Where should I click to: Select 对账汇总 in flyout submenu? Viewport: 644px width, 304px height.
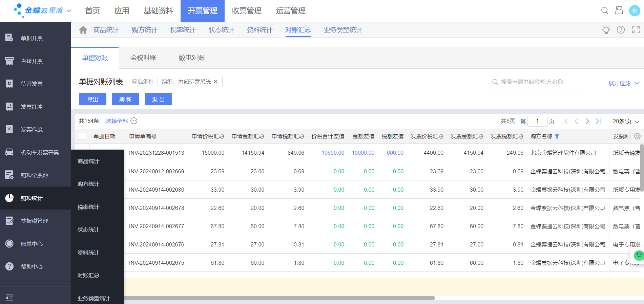click(x=88, y=275)
